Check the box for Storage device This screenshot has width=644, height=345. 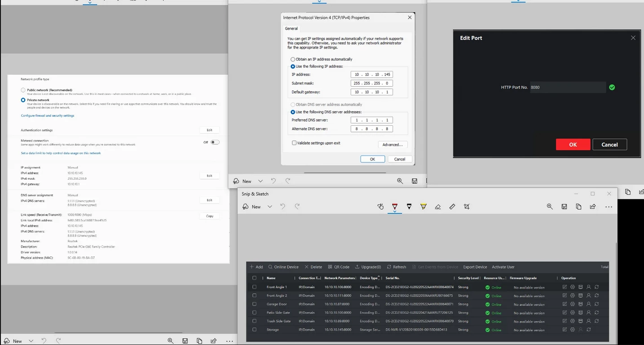coord(254,330)
